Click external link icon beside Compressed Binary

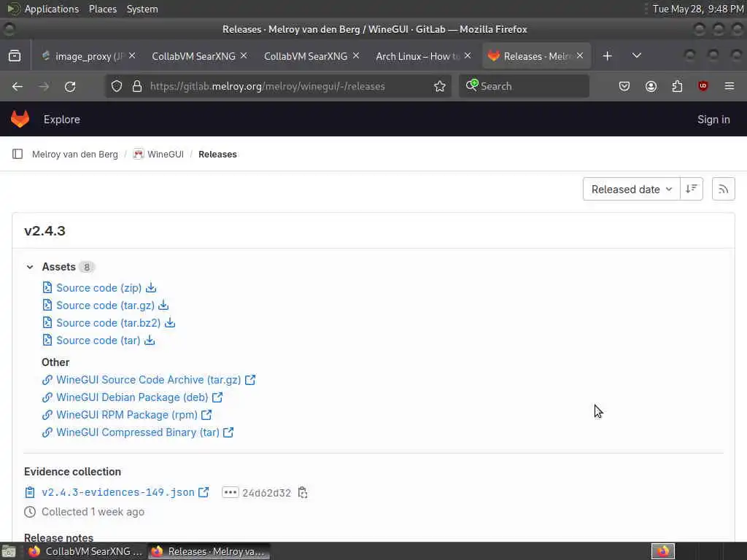coord(228,432)
